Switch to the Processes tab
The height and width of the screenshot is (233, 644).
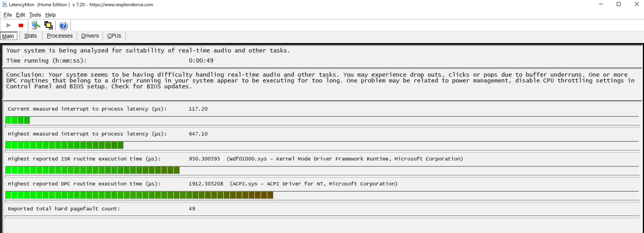tap(60, 36)
